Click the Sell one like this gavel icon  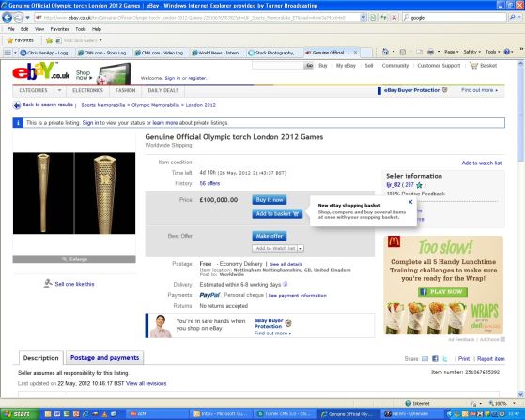[48, 284]
